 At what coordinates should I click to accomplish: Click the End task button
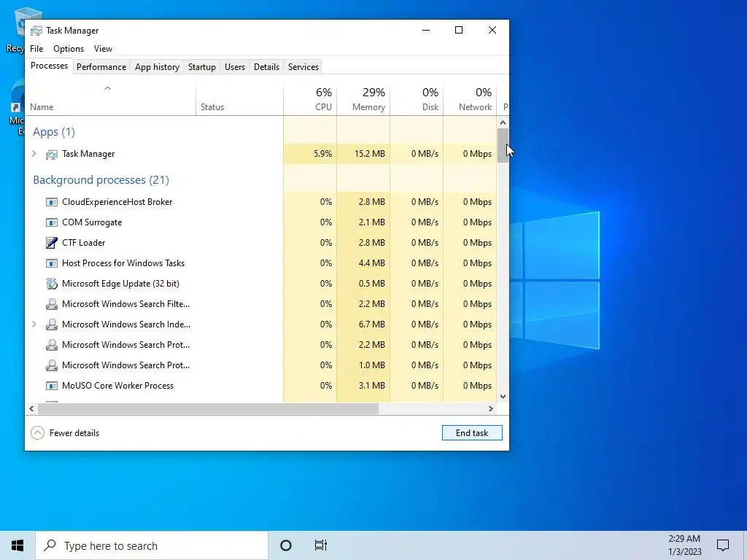(x=472, y=433)
